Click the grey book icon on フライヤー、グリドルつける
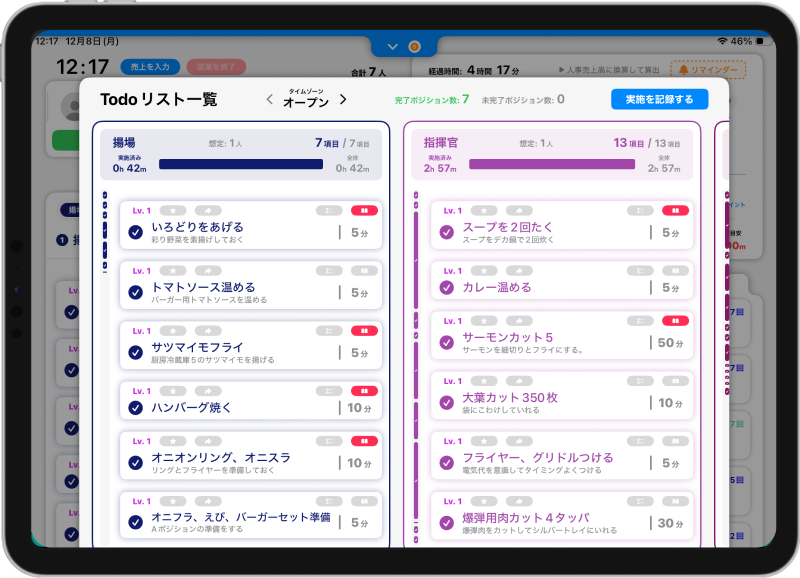Screen dimensions: 800x578 point(675,441)
